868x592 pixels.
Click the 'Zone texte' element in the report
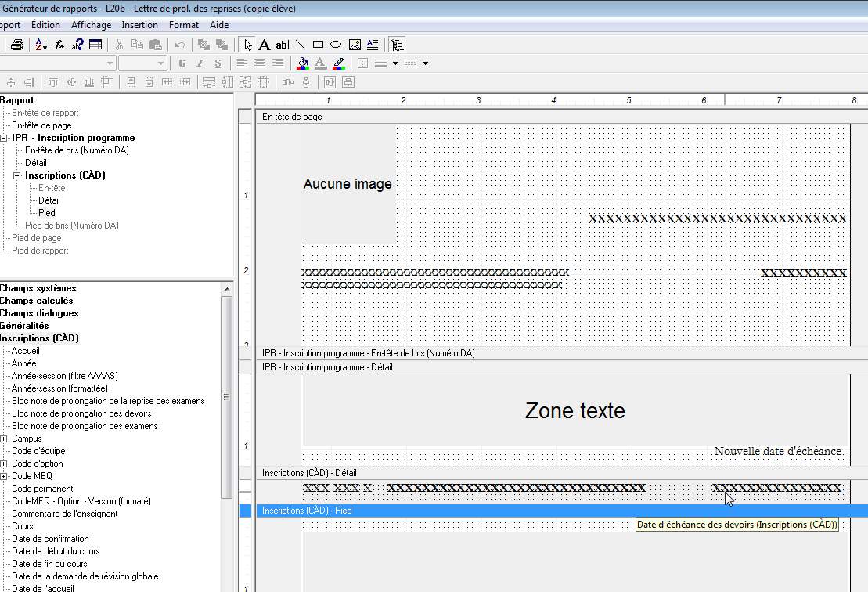tap(574, 410)
